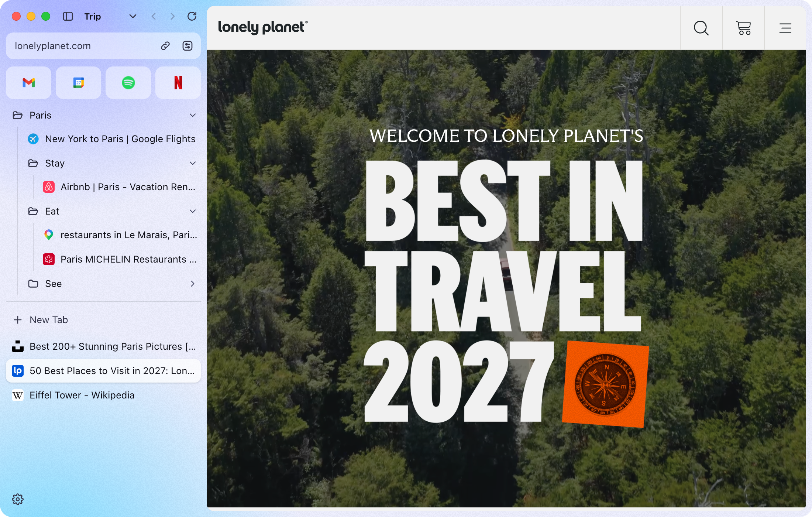Click the orange compass sticker
The height and width of the screenshot is (517, 812).
tap(605, 384)
